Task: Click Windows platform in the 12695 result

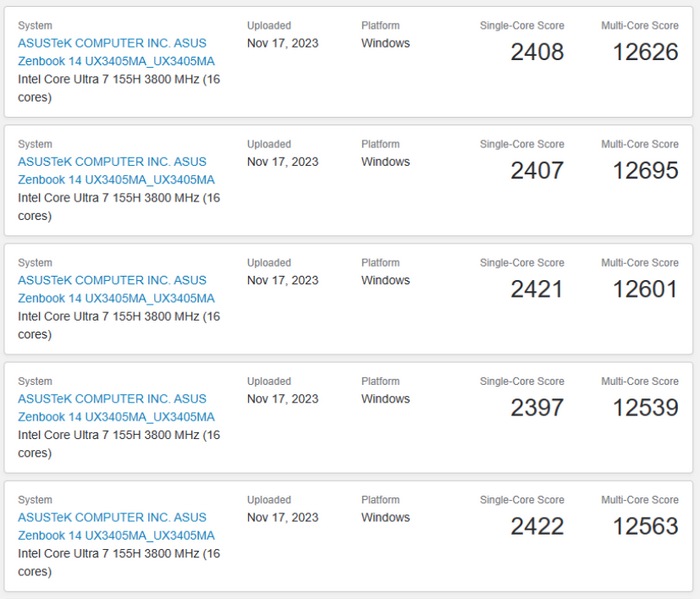Action: pyautogui.click(x=385, y=162)
